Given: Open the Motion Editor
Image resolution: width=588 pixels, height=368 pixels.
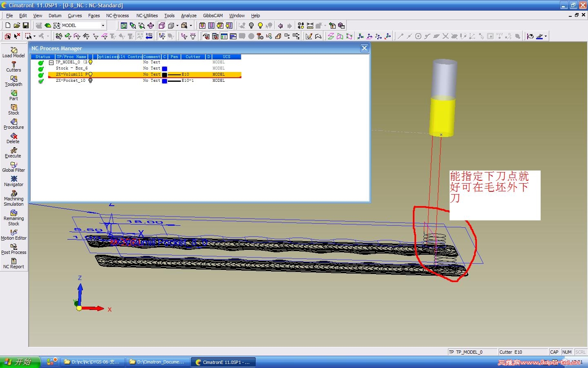Looking at the screenshot, I should click(14, 235).
